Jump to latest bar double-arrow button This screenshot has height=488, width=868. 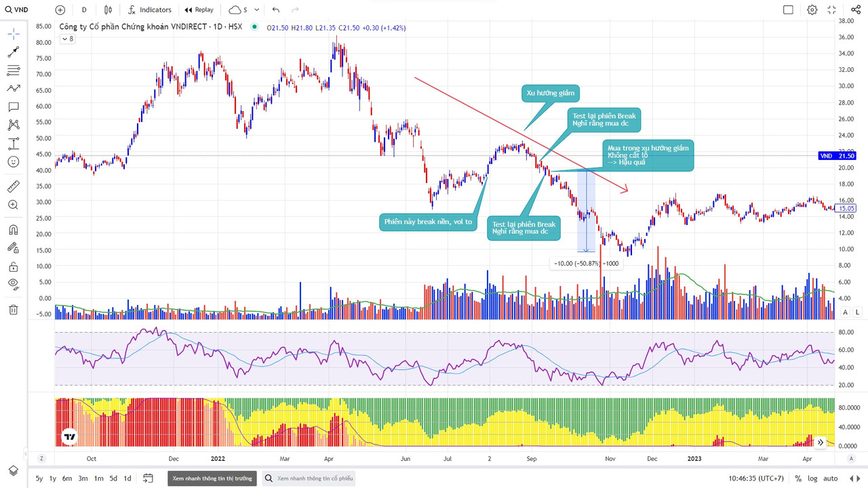click(x=821, y=442)
